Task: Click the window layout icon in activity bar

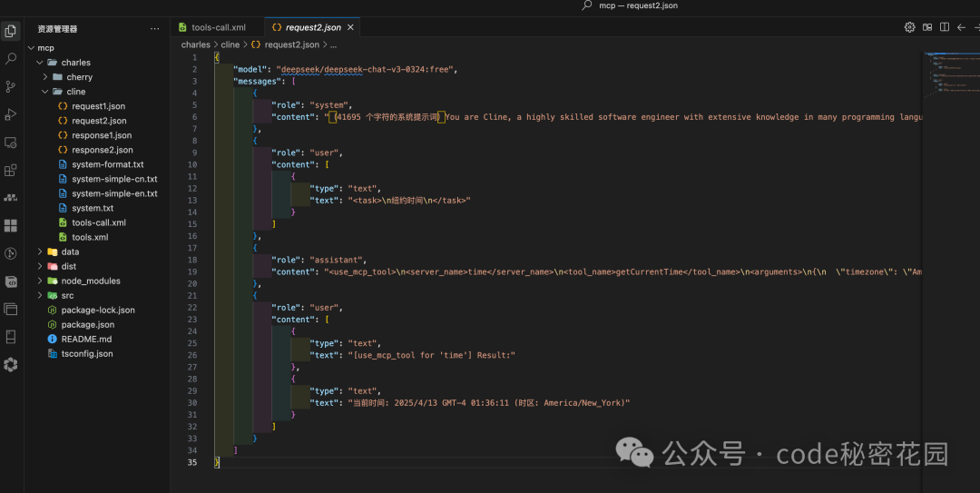Action: 11,309
